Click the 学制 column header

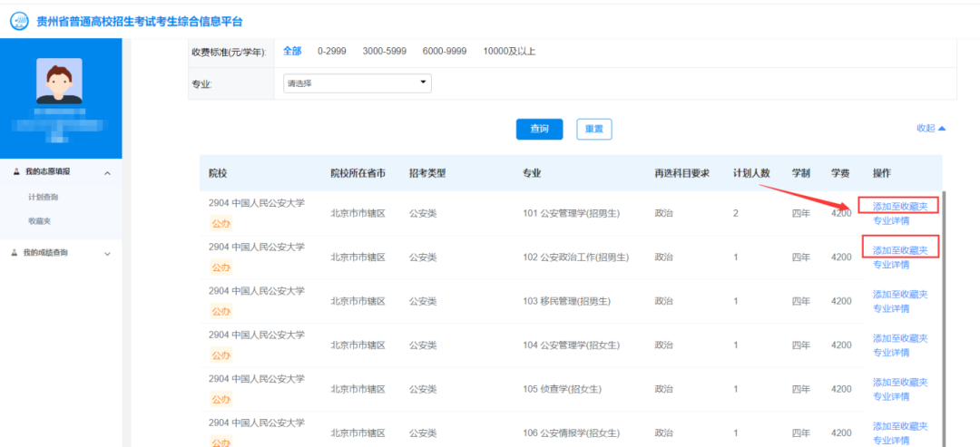coord(801,173)
